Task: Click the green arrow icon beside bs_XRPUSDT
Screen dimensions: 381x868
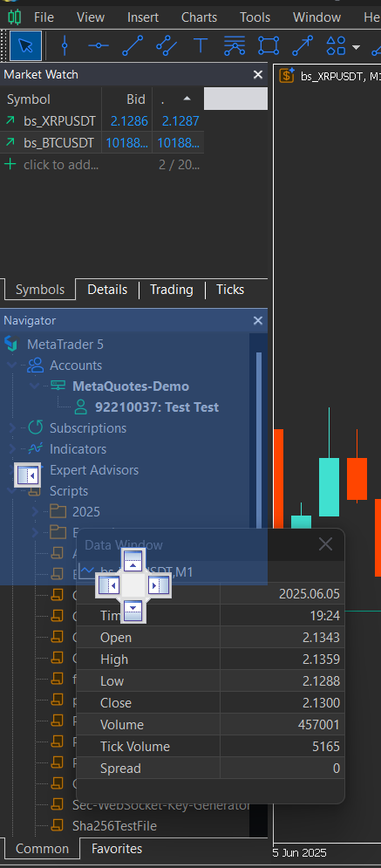Action: coord(10,121)
